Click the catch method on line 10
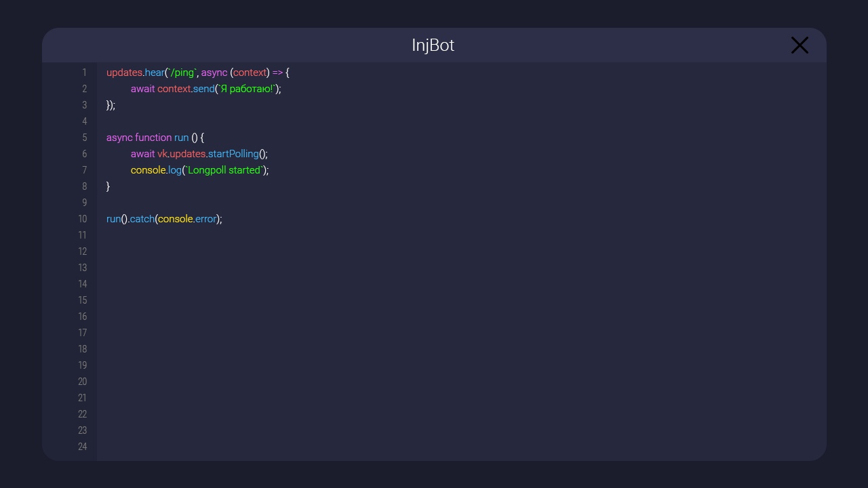The width and height of the screenshot is (868, 488). (142, 219)
